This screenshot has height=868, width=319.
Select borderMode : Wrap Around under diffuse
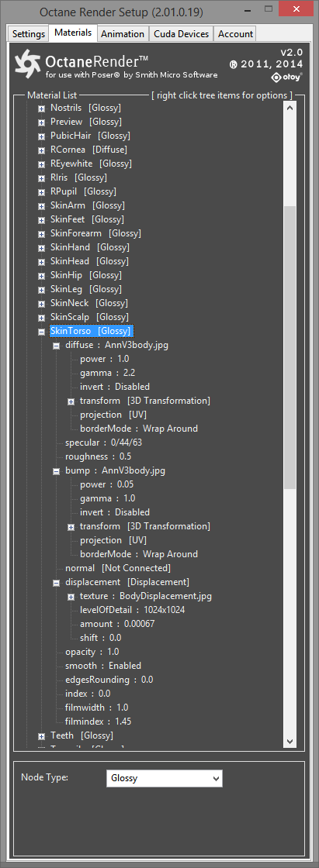[x=139, y=429]
